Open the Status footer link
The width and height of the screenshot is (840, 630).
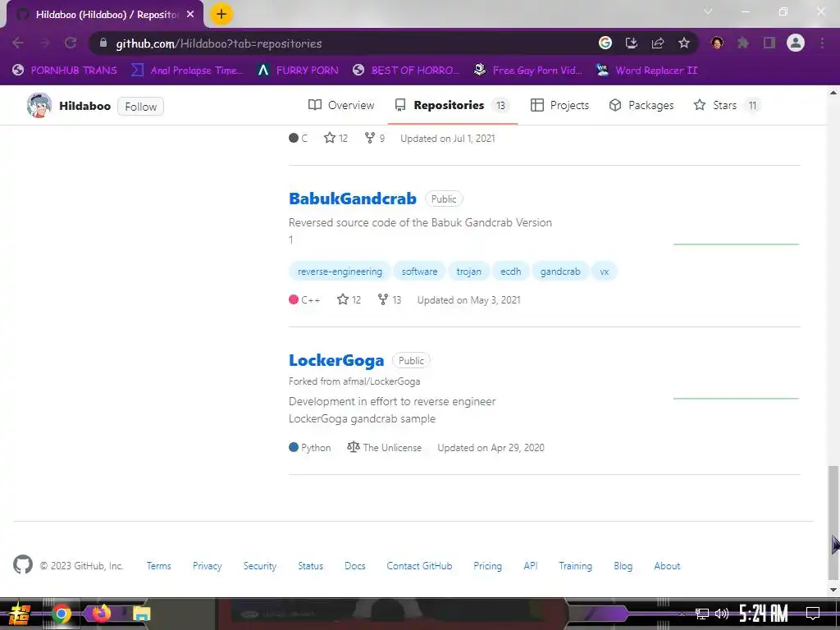(311, 566)
